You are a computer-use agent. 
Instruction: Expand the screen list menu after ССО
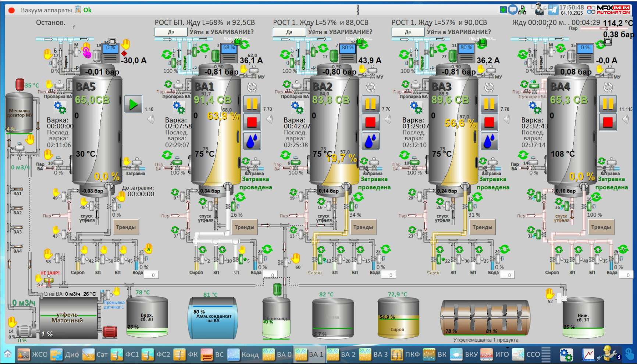click(546, 354)
